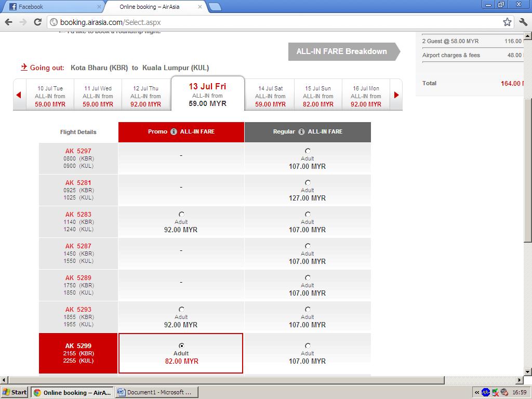Open the Chrome wrench menu
Screen dimensions: 532x399
point(523,22)
